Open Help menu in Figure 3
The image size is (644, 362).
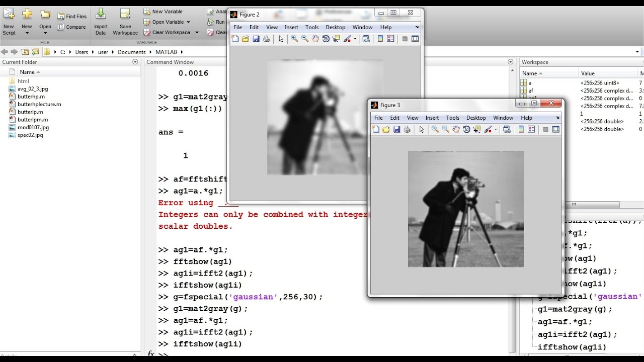coord(526,118)
